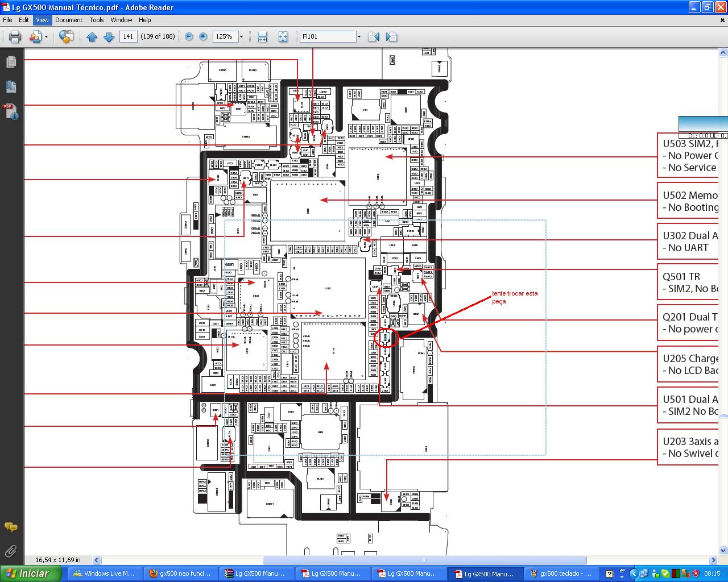Image resolution: width=728 pixels, height=582 pixels.
Task: Click the (139 of 188) page count text
Action: coord(158,36)
